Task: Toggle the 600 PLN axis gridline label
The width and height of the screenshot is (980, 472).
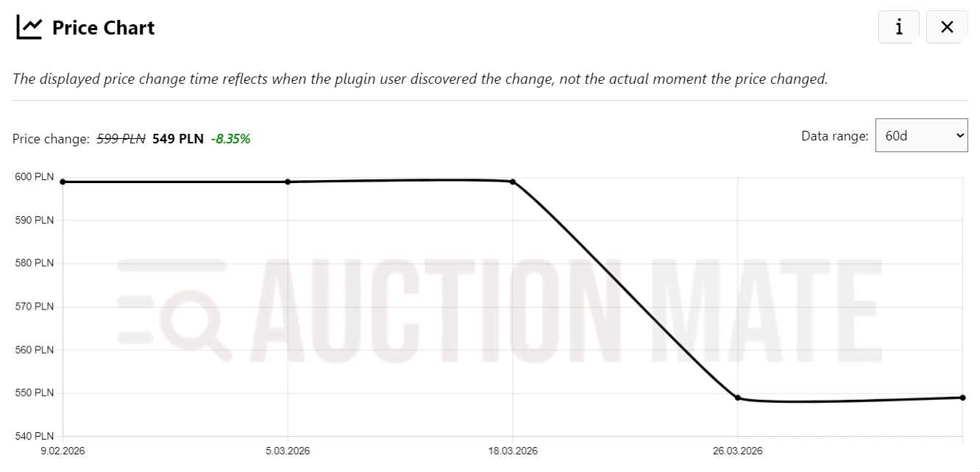Action: coord(34,176)
